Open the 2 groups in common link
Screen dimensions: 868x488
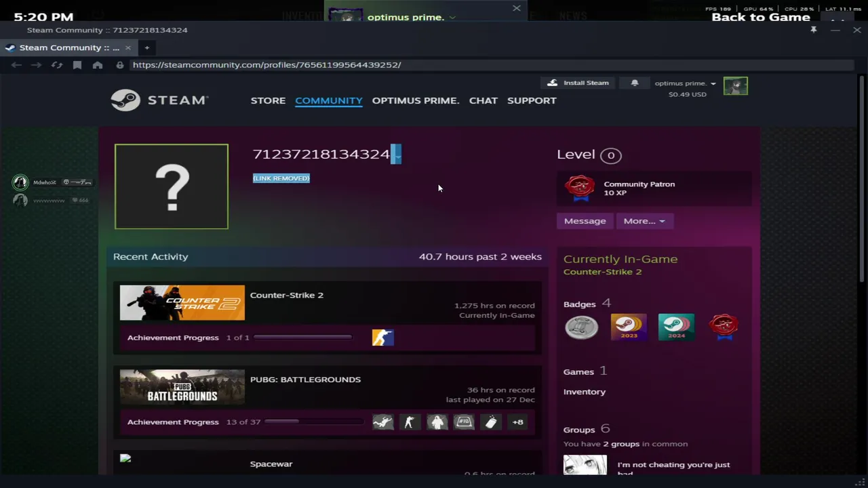coord(621,444)
